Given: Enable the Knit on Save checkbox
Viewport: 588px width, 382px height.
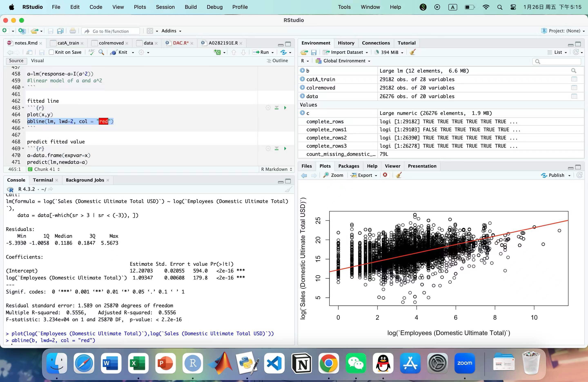Looking at the screenshot, I should [51, 52].
